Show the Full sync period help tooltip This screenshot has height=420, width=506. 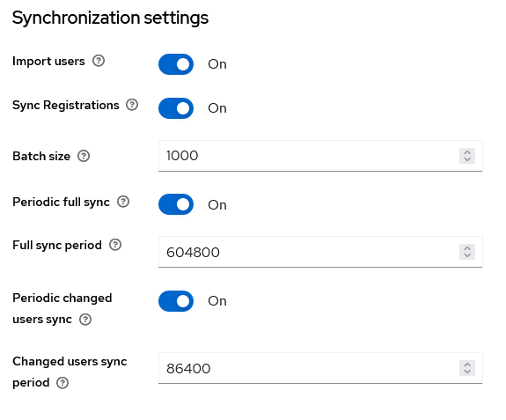click(x=115, y=245)
